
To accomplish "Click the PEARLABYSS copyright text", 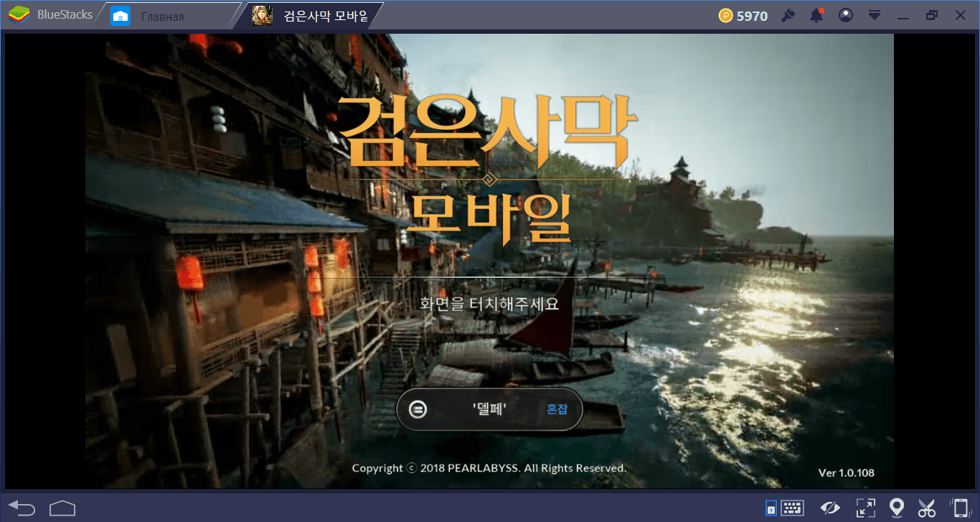I will (x=489, y=468).
